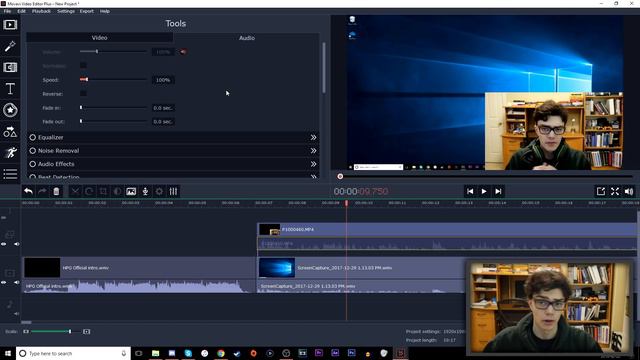Viewport: 640px width, 360px height.
Task: Open the Titles text tool
Action: (x=10, y=89)
